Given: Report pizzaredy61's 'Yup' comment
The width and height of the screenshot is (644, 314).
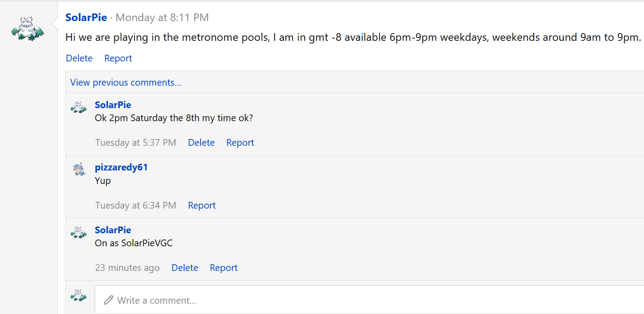Looking at the screenshot, I should tap(202, 205).
